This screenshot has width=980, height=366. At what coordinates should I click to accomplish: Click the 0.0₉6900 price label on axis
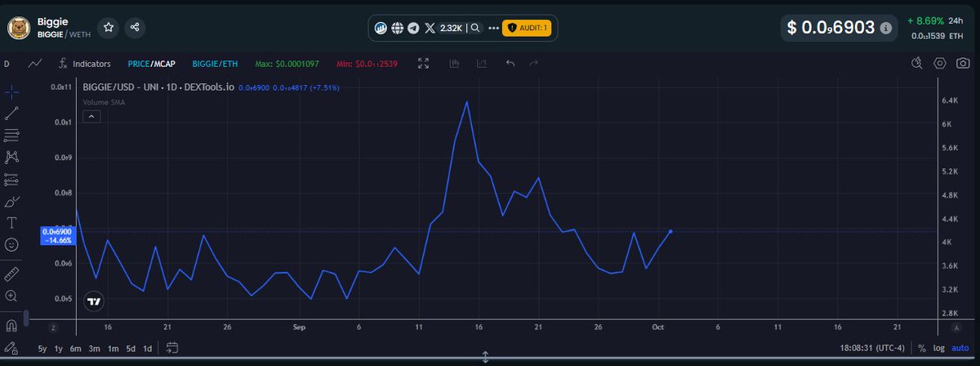pos(58,236)
